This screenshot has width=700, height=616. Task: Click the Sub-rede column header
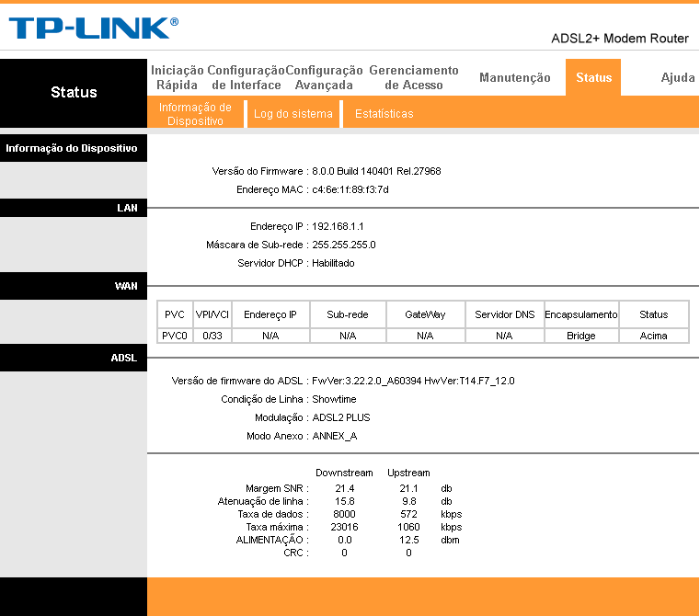(348, 314)
